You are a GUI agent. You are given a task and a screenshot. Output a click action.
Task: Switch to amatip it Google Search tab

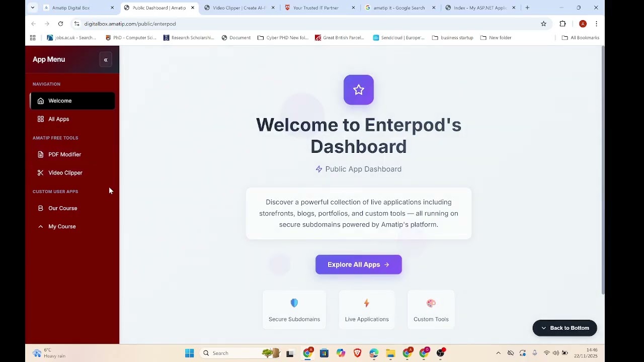400,8
